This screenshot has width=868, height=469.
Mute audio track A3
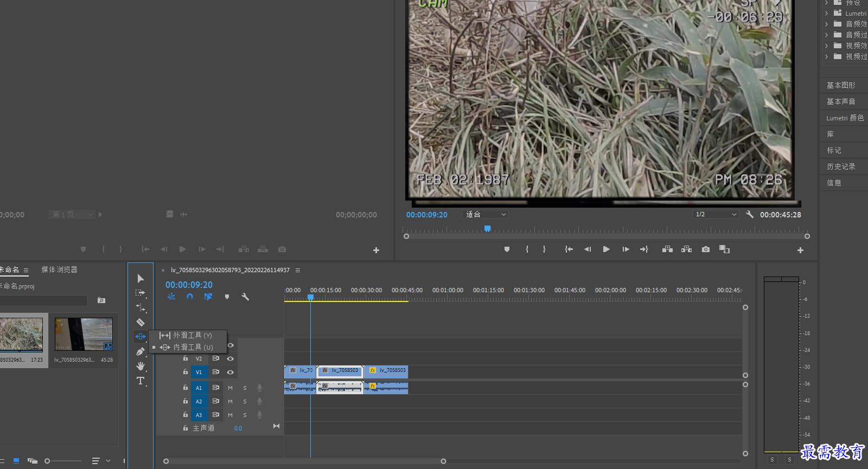pyautogui.click(x=230, y=415)
